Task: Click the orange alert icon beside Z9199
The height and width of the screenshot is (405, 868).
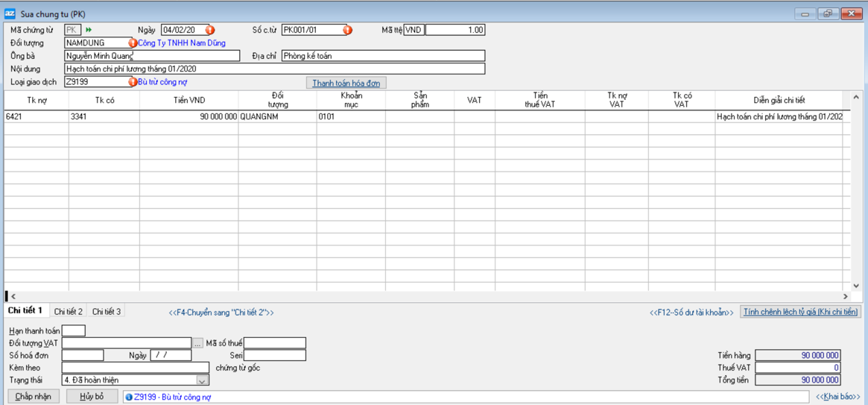Action: pos(133,82)
